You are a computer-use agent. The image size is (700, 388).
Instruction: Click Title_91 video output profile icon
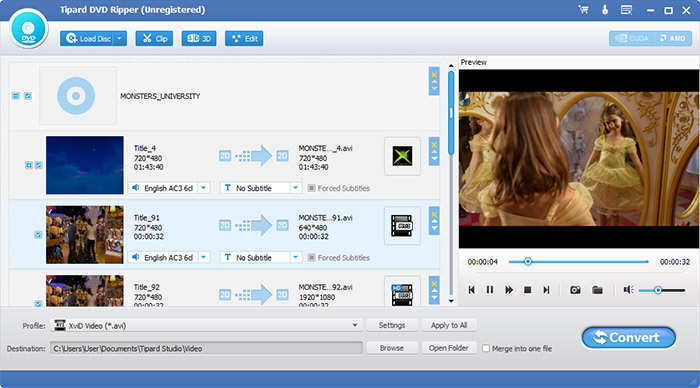(402, 225)
